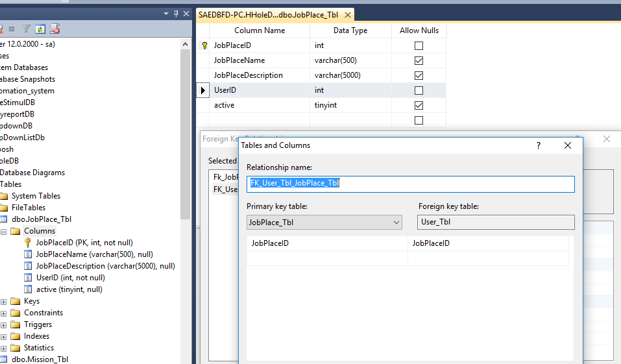This screenshot has width=621, height=364.
Task: Select the JobPlaceDescription column name cell
Action: pos(260,75)
